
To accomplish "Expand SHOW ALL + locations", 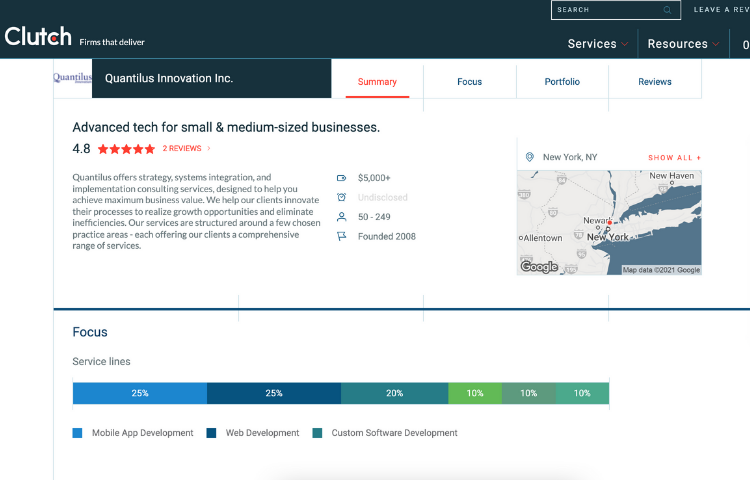I will tap(674, 158).
